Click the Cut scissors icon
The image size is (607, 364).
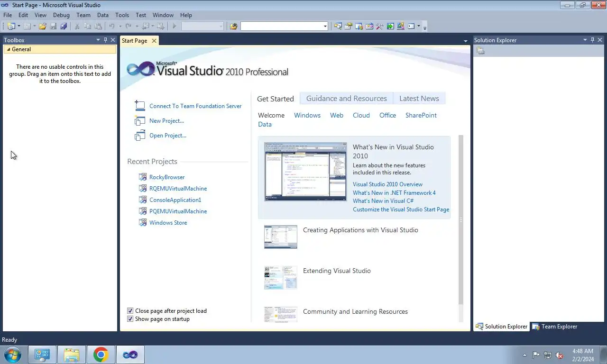pos(77,26)
